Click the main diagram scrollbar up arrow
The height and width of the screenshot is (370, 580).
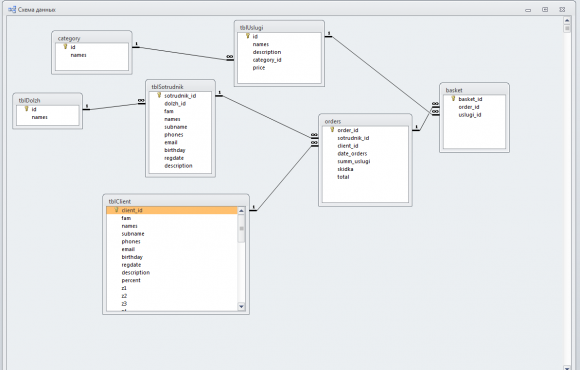pos(567,20)
